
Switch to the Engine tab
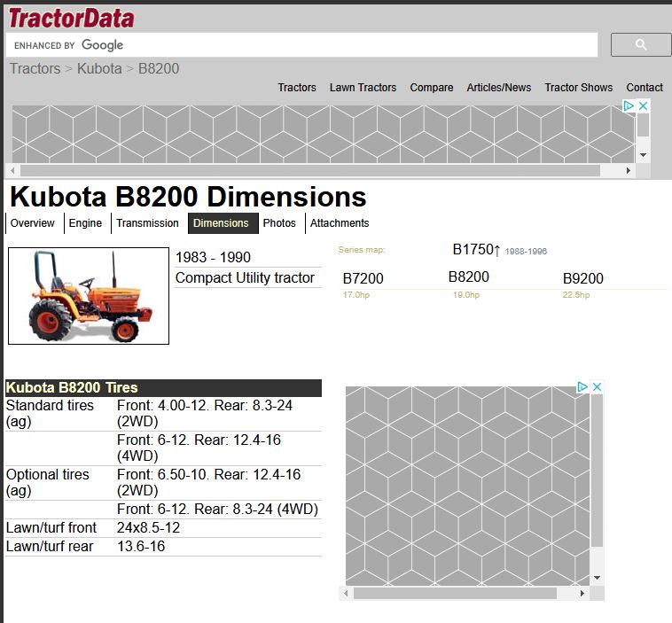pos(85,223)
